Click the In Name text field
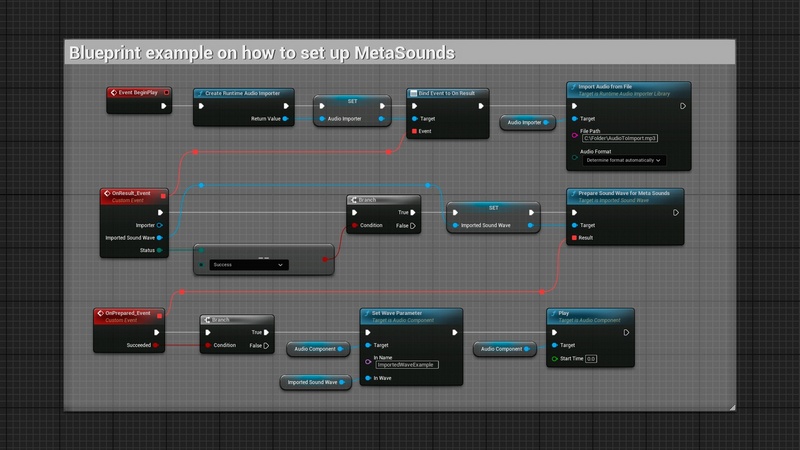 tap(407, 365)
